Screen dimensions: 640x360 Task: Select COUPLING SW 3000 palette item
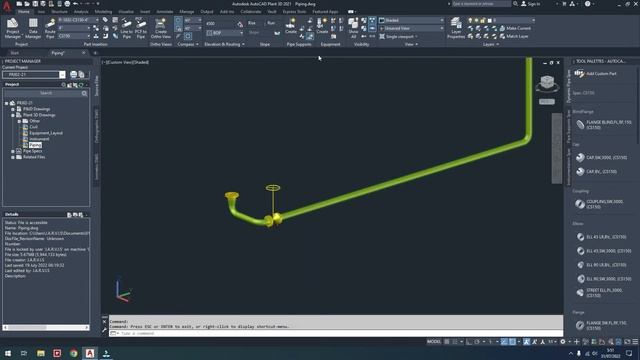[600, 204]
